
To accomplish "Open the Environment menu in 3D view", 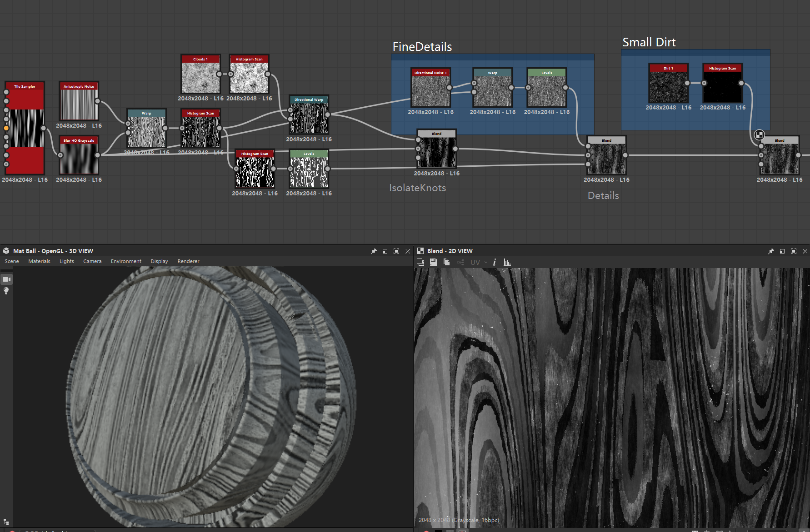I will click(x=126, y=261).
